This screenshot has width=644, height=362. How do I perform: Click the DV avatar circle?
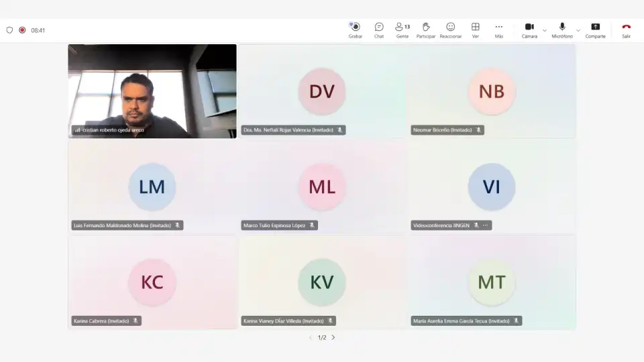[x=322, y=92]
